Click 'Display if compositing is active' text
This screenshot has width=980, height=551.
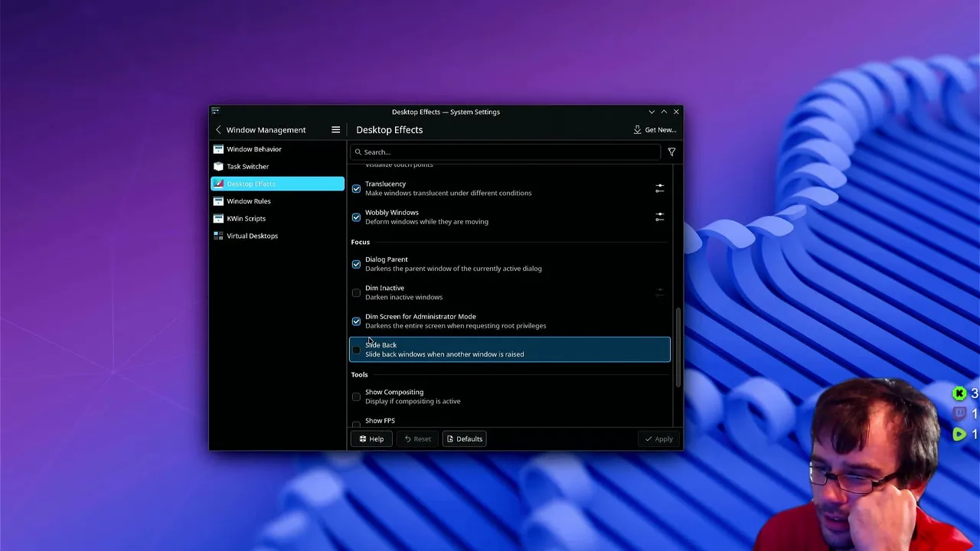pyautogui.click(x=413, y=402)
